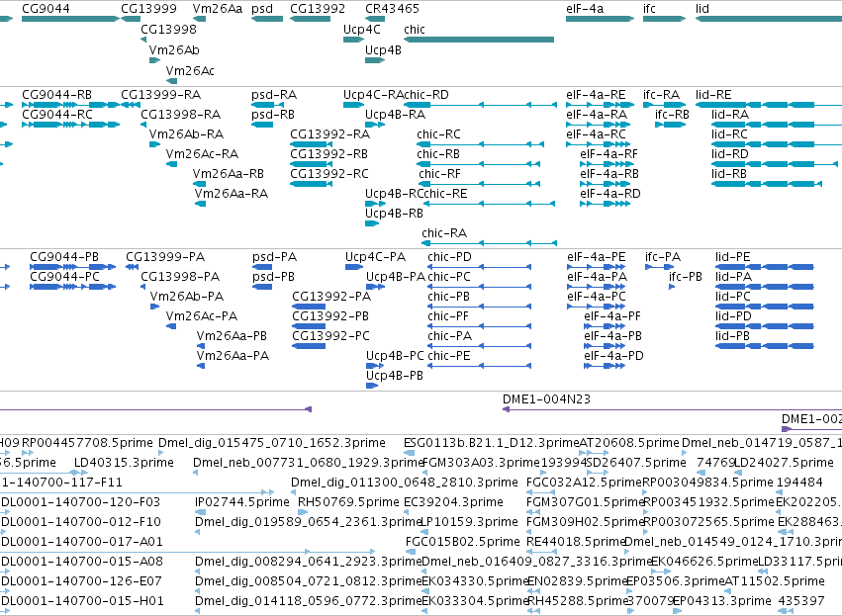Click protein eIF-4a-PF label
The width and height of the screenshot is (842, 616).
(612, 316)
